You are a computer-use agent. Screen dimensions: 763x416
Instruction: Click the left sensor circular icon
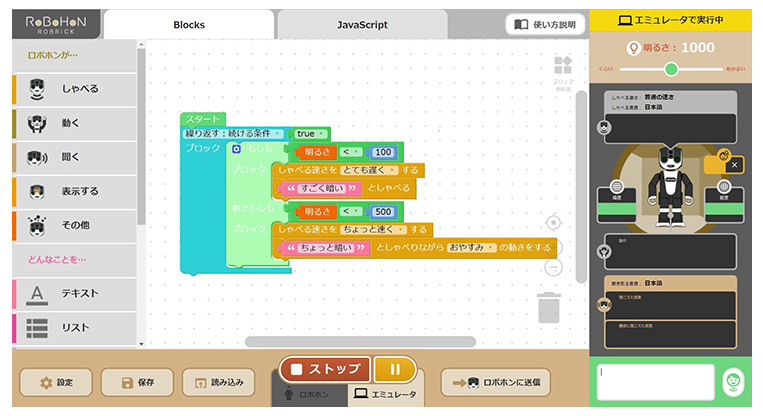pos(617,186)
